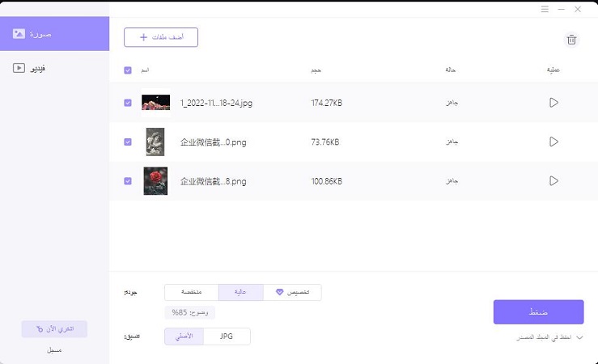Screen dimensions: 598x364
Task: Choose the low quality option منخفضة
Action: [192, 292]
